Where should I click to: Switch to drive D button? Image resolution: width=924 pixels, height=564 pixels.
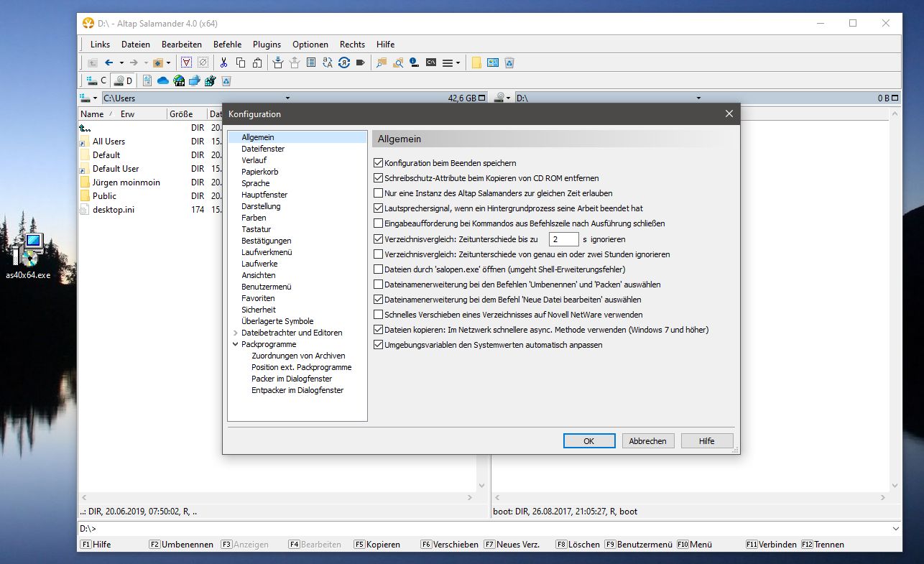coord(124,80)
